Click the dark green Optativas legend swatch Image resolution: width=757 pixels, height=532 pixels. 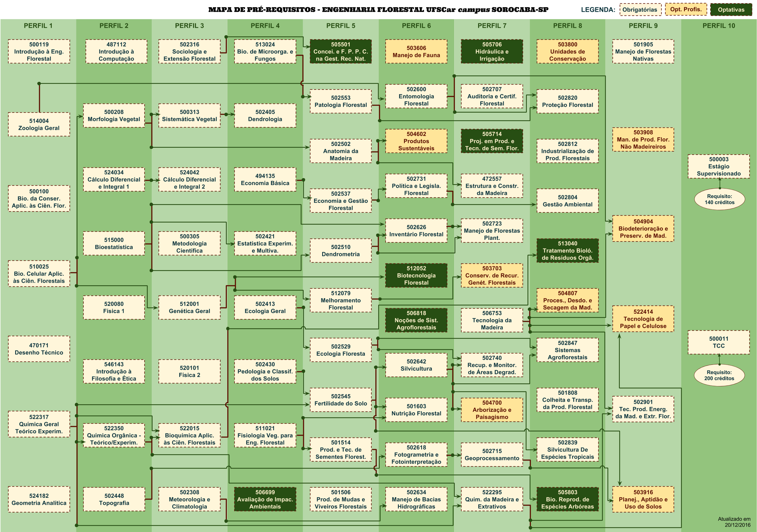pos(731,10)
